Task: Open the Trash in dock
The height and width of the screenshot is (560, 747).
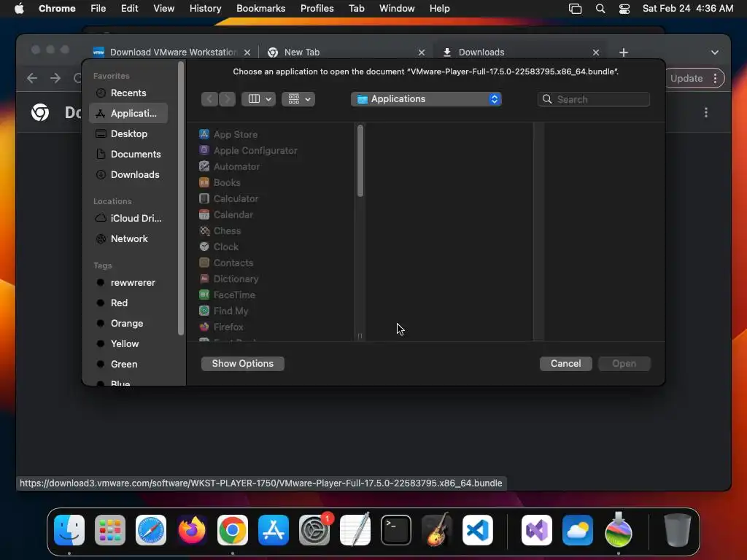Action: (x=678, y=530)
